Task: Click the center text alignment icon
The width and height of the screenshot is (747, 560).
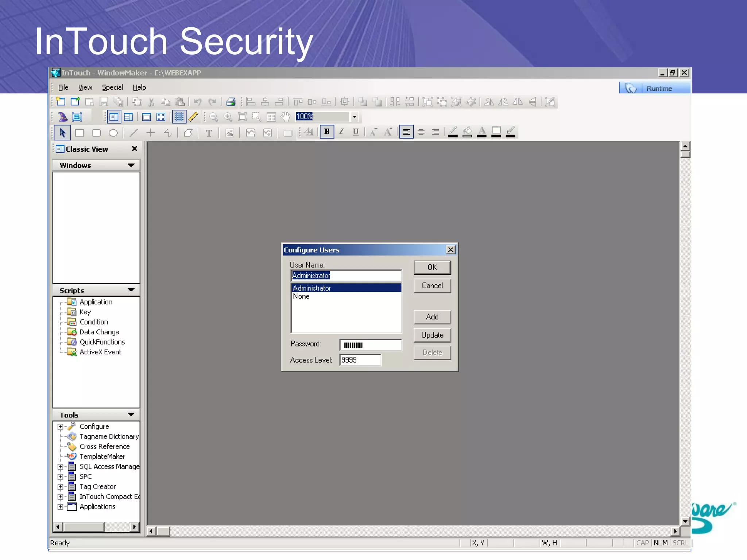Action: pos(421,132)
